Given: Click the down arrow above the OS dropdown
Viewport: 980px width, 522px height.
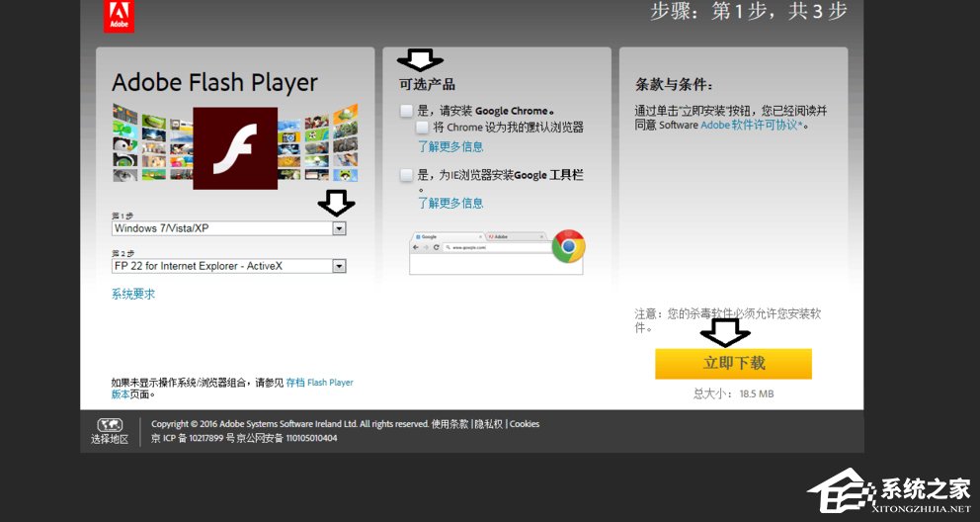Looking at the screenshot, I should [336, 204].
